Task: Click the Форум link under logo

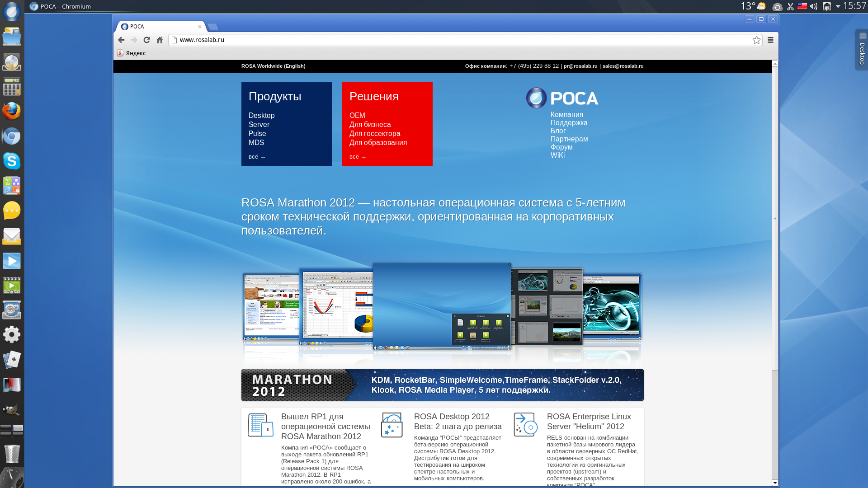Action: click(x=561, y=147)
